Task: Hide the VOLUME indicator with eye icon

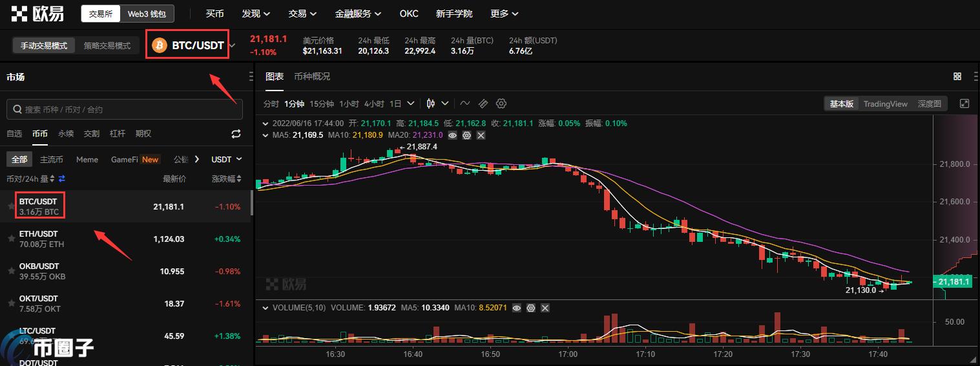Action: [x=517, y=308]
